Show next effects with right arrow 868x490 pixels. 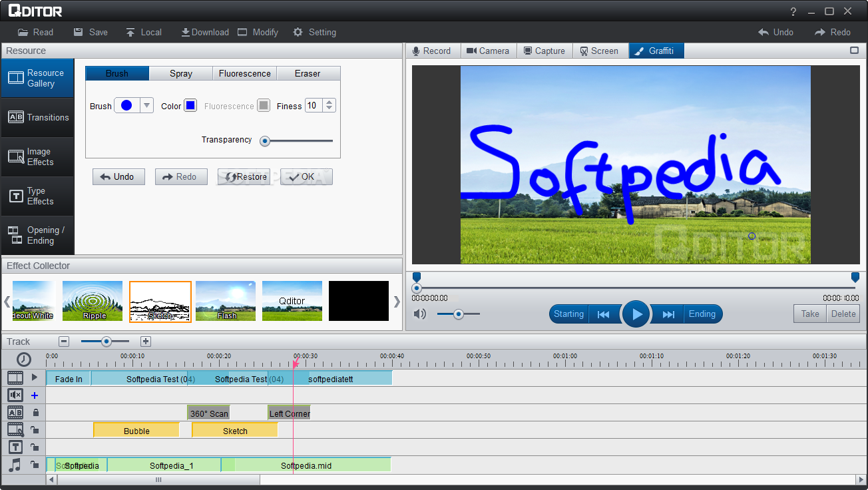tap(397, 302)
